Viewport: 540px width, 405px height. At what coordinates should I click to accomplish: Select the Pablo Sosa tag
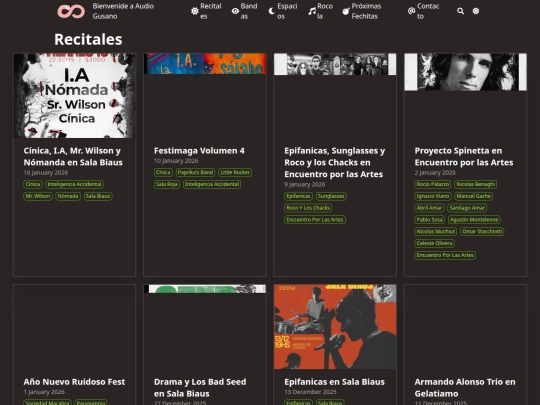(x=429, y=219)
